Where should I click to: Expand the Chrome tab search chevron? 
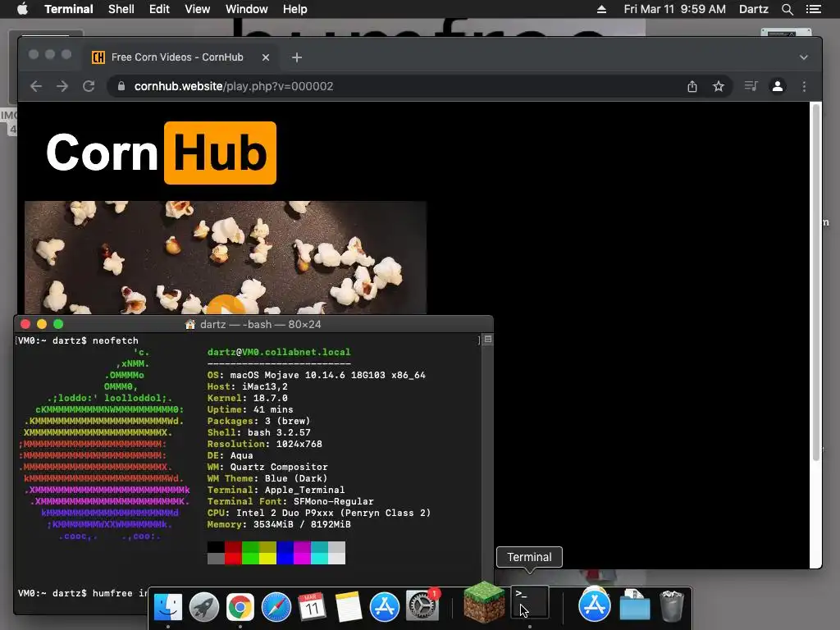[804, 57]
